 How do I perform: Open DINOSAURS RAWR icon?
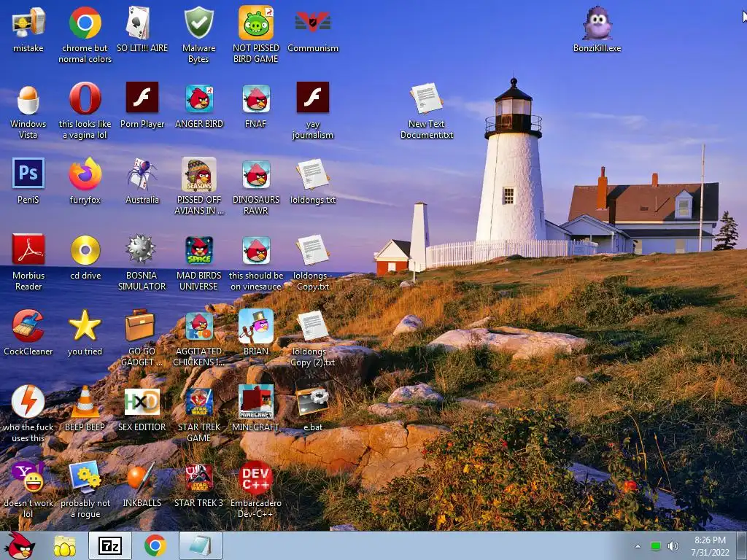[256, 174]
